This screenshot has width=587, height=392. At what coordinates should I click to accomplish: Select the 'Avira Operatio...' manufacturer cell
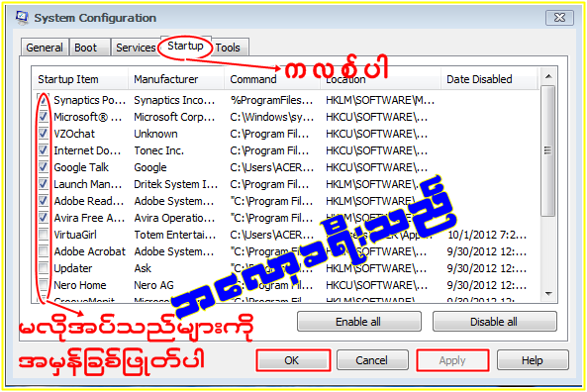174,218
